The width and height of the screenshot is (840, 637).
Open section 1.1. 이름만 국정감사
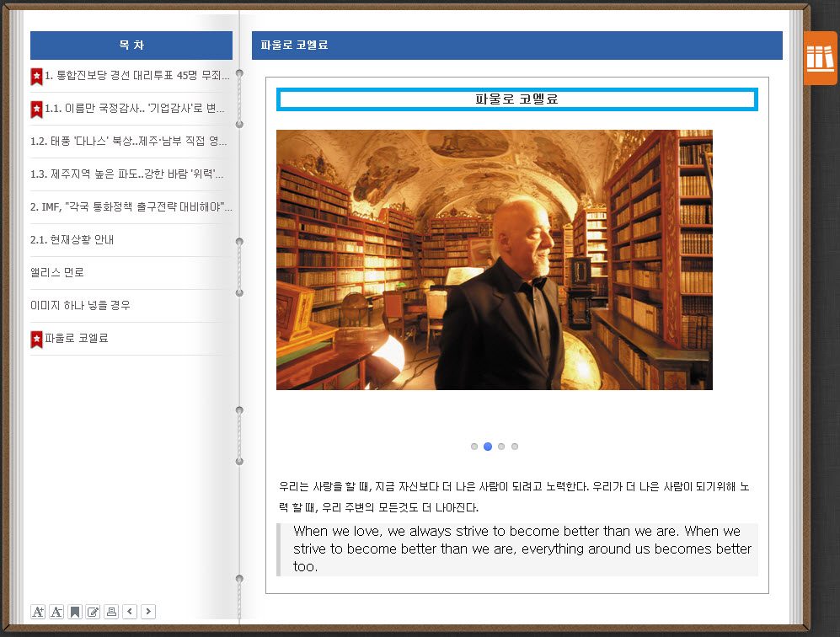point(135,108)
